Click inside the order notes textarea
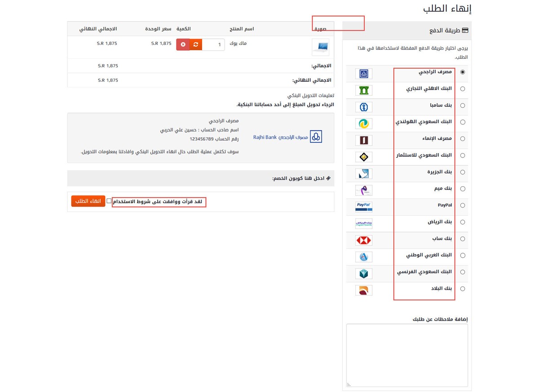Viewport: 539px width, 392px height. pyautogui.click(x=406, y=355)
